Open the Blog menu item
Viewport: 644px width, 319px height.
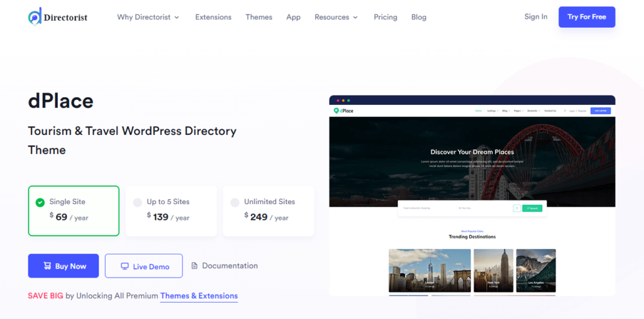418,17
